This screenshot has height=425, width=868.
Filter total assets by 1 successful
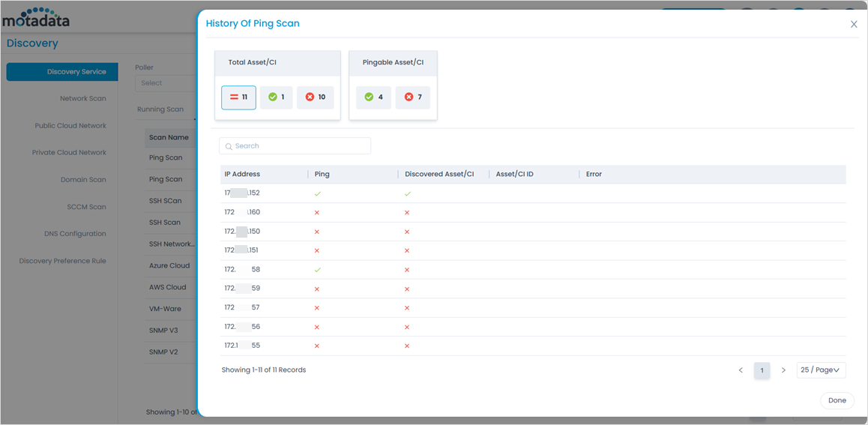pos(277,97)
